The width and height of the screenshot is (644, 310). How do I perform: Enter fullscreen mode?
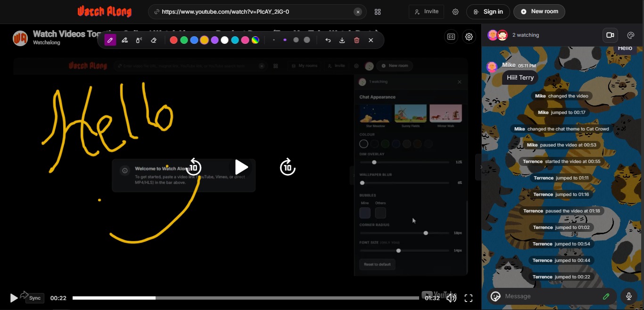tap(469, 298)
